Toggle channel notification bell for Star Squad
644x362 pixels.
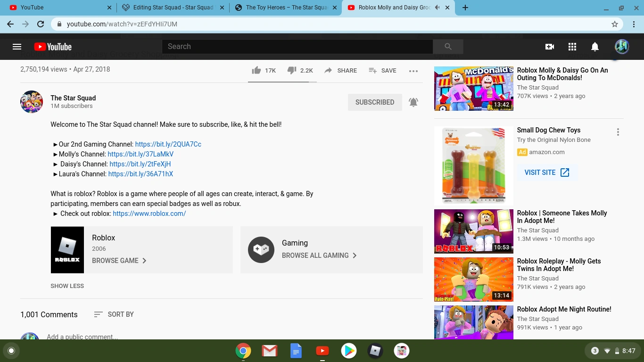pyautogui.click(x=413, y=102)
